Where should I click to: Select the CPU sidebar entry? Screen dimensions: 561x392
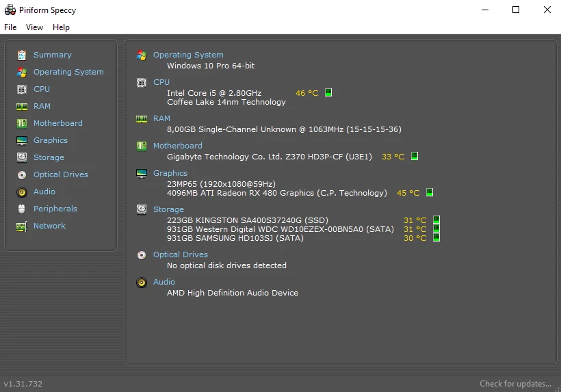coord(42,89)
